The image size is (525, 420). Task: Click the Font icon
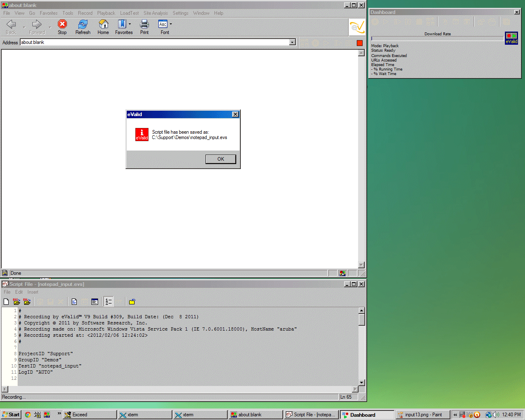click(163, 24)
